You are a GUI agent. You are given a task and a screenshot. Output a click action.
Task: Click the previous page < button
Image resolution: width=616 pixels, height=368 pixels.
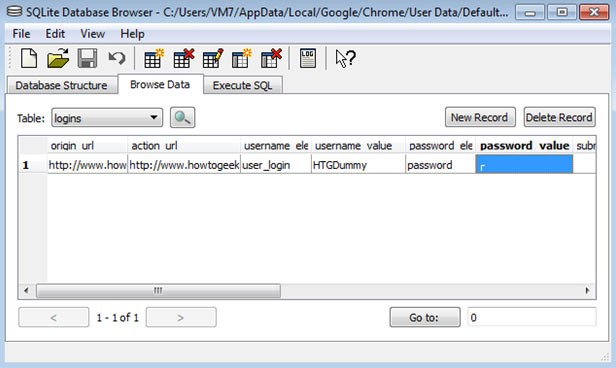53,317
